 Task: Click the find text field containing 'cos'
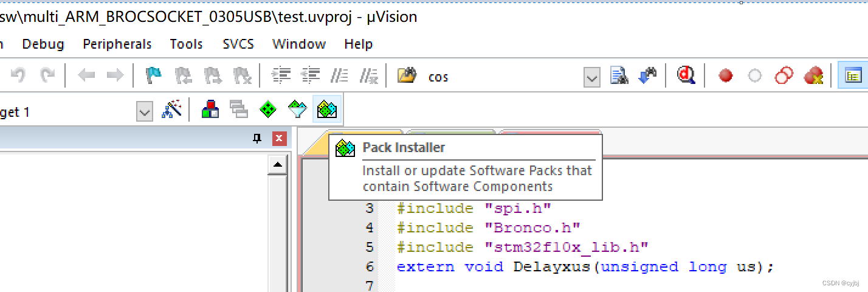click(x=503, y=77)
